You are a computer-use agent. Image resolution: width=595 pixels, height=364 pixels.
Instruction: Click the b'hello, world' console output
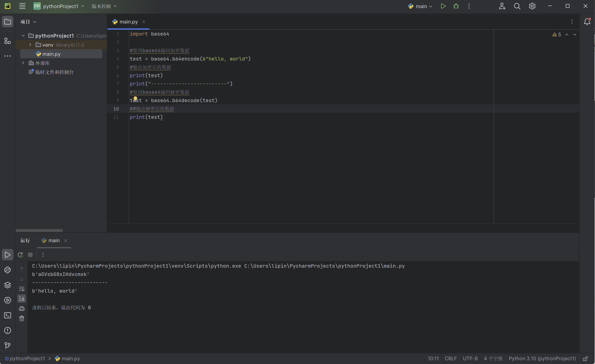[55, 291]
